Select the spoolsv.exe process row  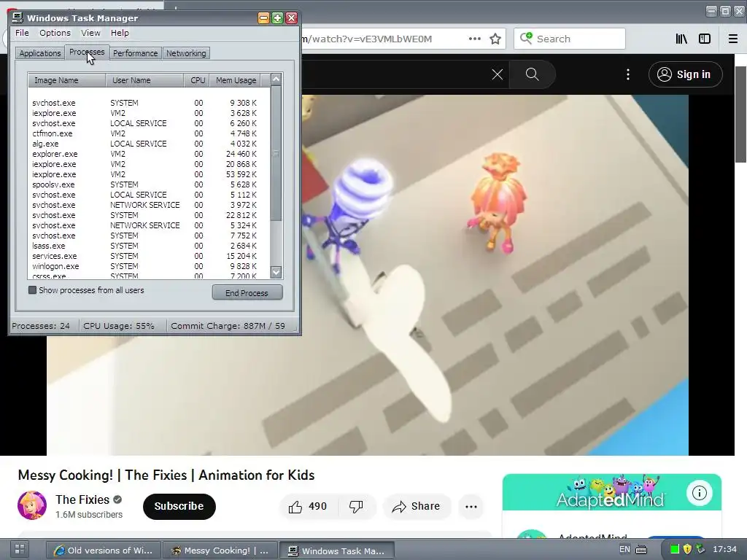click(149, 184)
